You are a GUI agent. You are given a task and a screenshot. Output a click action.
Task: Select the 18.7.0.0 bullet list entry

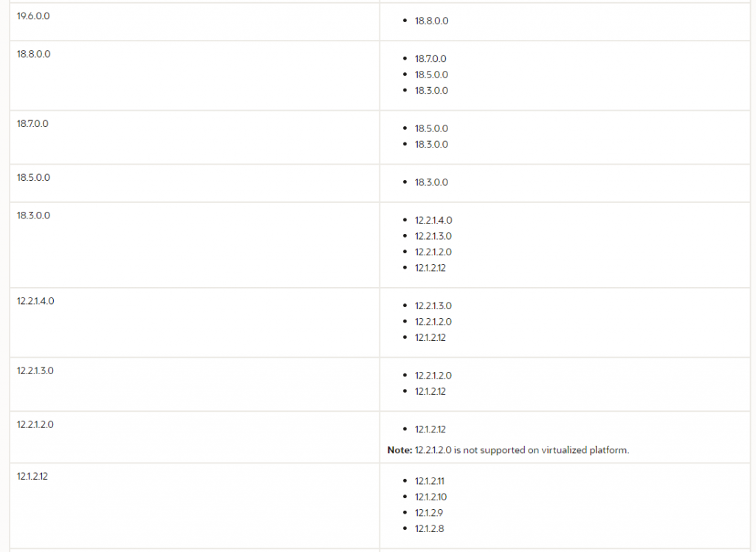point(431,58)
